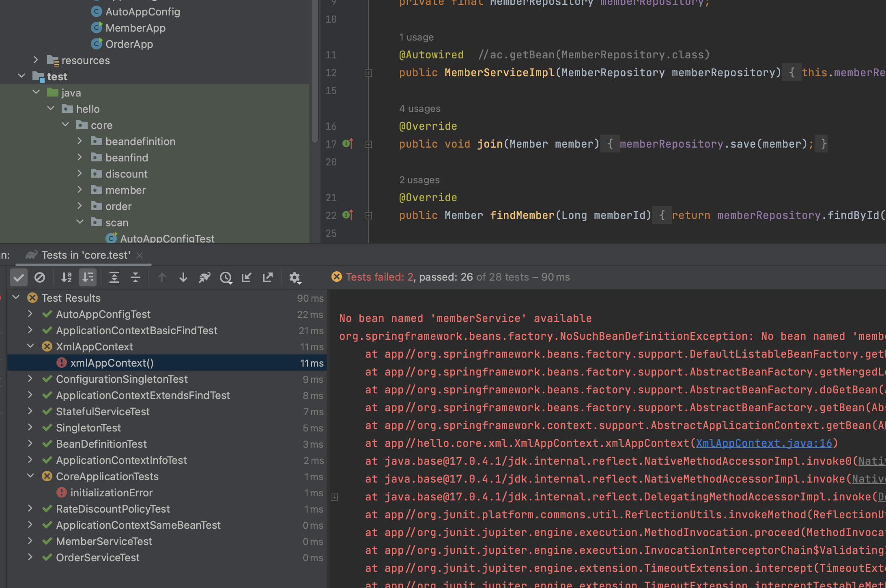Expand the SingletonTest result node
The height and width of the screenshot is (588, 886).
[30, 427]
